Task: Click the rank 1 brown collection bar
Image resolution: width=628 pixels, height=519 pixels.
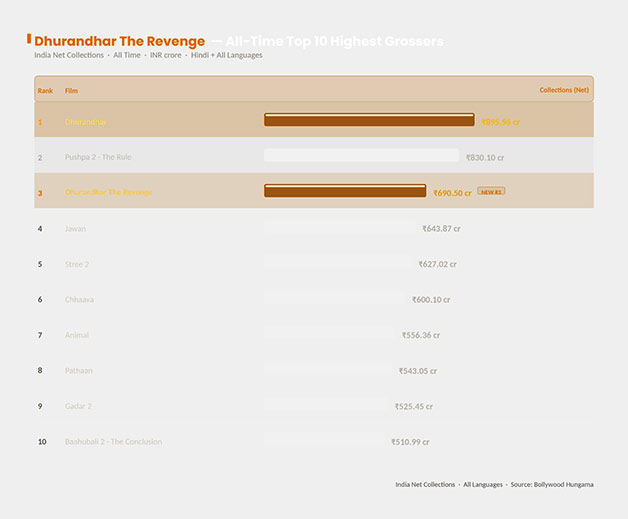Action: (368, 120)
